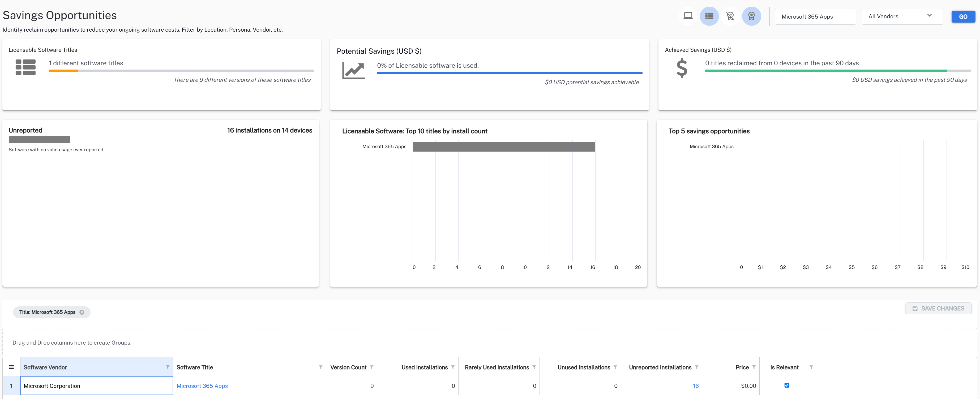Click Microsoft 365 Apps label in install chart
The image size is (980, 399).
pyautogui.click(x=384, y=147)
